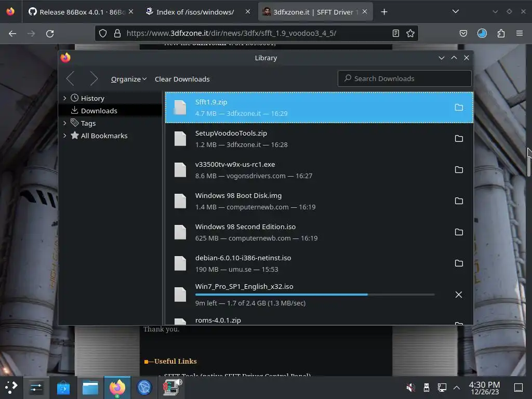Image resolution: width=532 pixels, height=399 pixels.
Task: Go back in Library window
Action: click(x=70, y=79)
